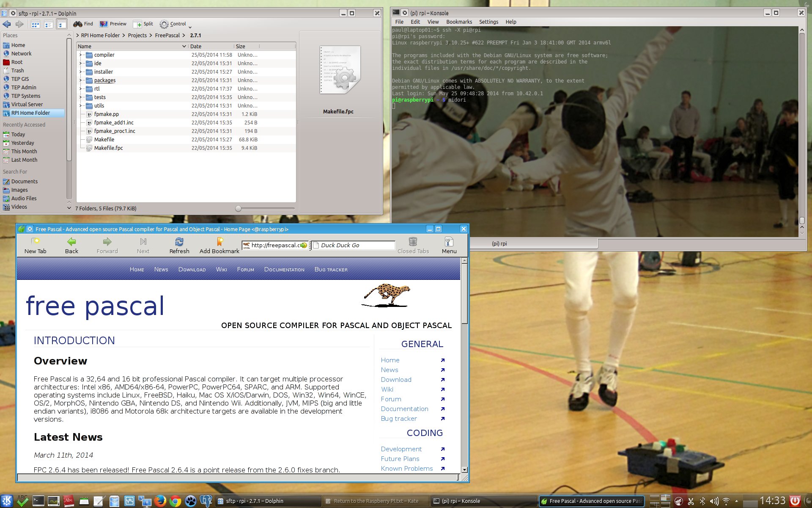Open Konsole Bookmarks menu
812x508 pixels.
(459, 22)
